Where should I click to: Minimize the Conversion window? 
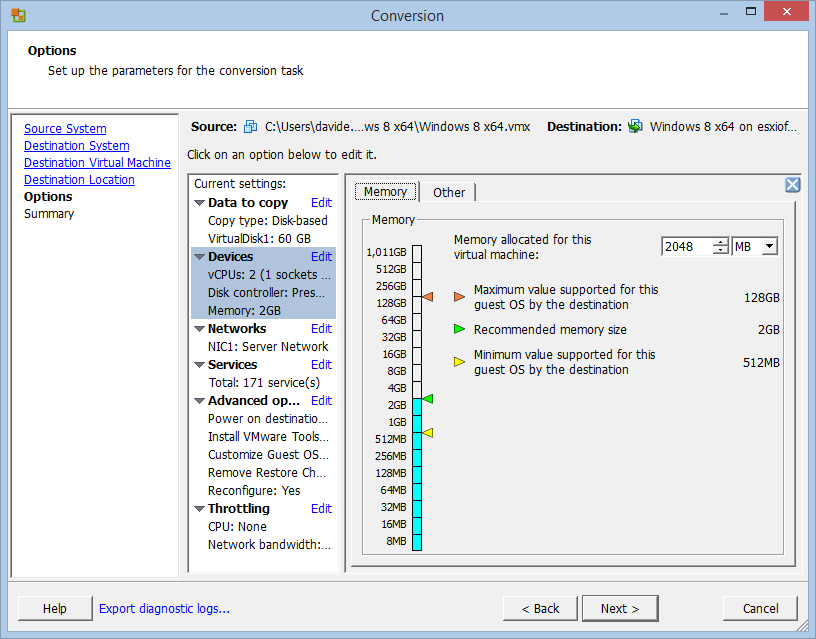tap(723, 13)
